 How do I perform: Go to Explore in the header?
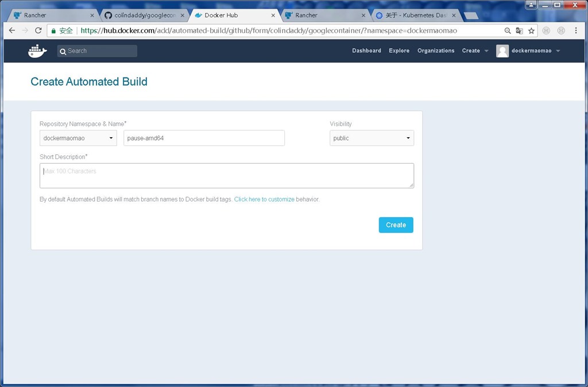[x=399, y=51]
